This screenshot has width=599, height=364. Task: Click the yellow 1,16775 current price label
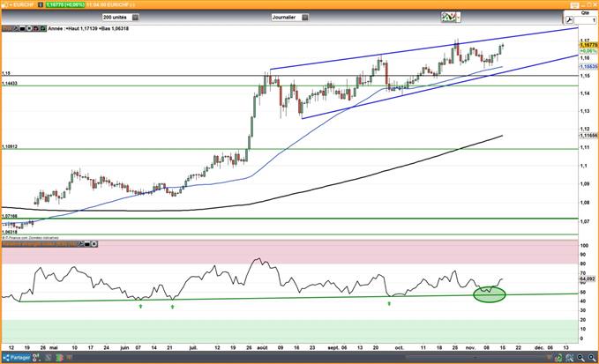click(x=588, y=45)
